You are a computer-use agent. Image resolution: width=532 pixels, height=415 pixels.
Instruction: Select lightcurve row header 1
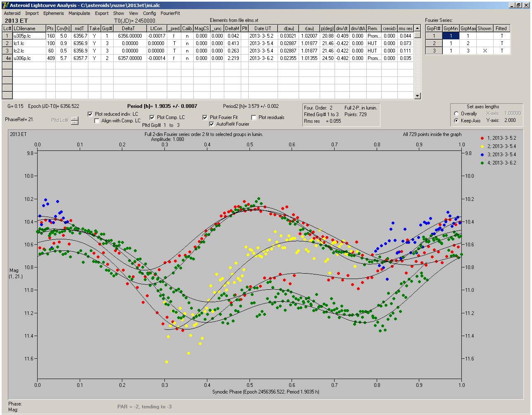[7, 36]
